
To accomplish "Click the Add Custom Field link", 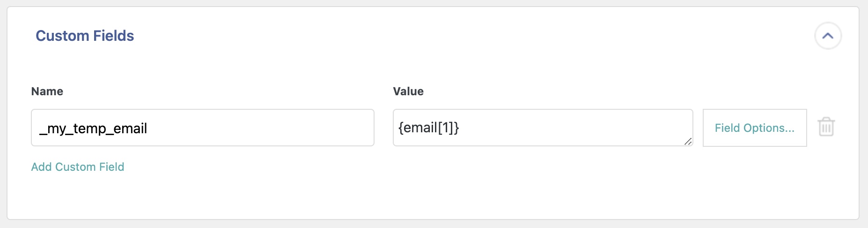I will point(78,167).
